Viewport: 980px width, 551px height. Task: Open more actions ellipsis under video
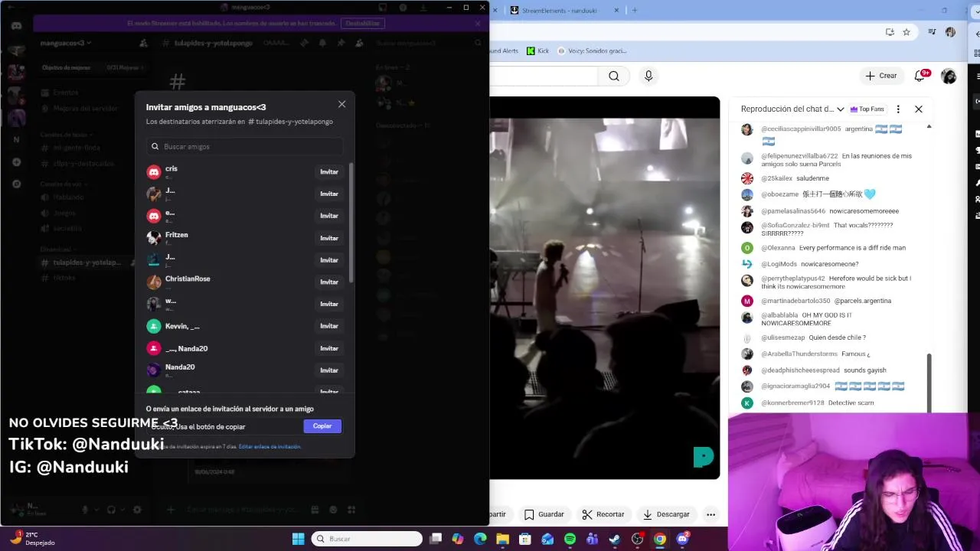coord(711,514)
